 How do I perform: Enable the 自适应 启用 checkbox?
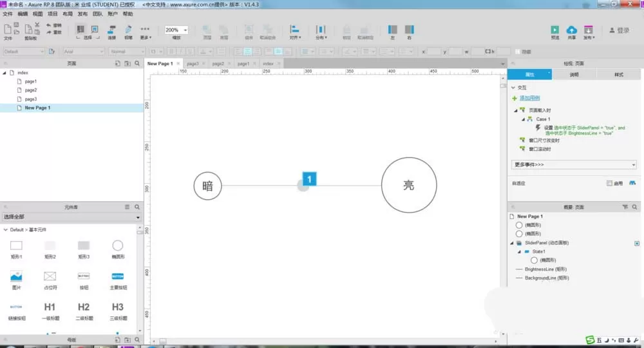609,183
